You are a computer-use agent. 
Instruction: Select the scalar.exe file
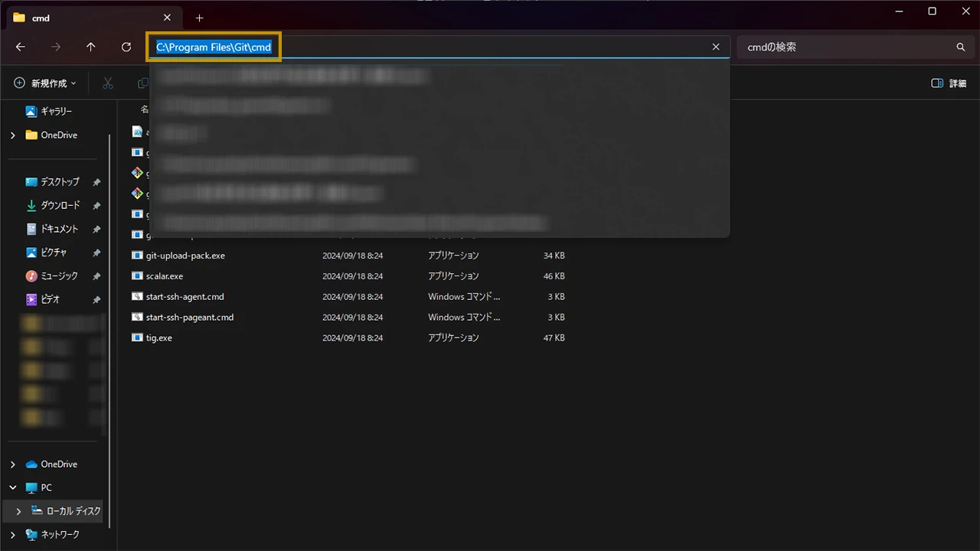(x=165, y=276)
